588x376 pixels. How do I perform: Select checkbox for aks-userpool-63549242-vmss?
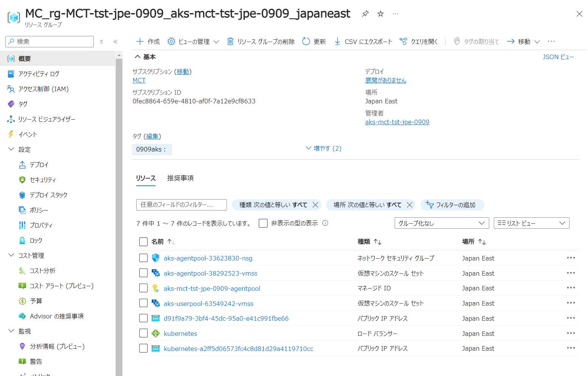(x=143, y=303)
